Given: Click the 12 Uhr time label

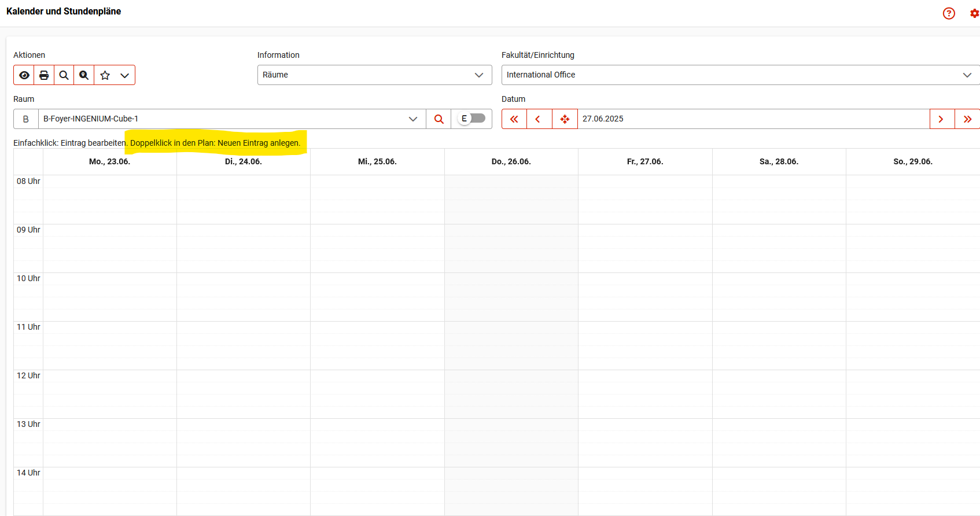Looking at the screenshot, I should pyautogui.click(x=28, y=375).
